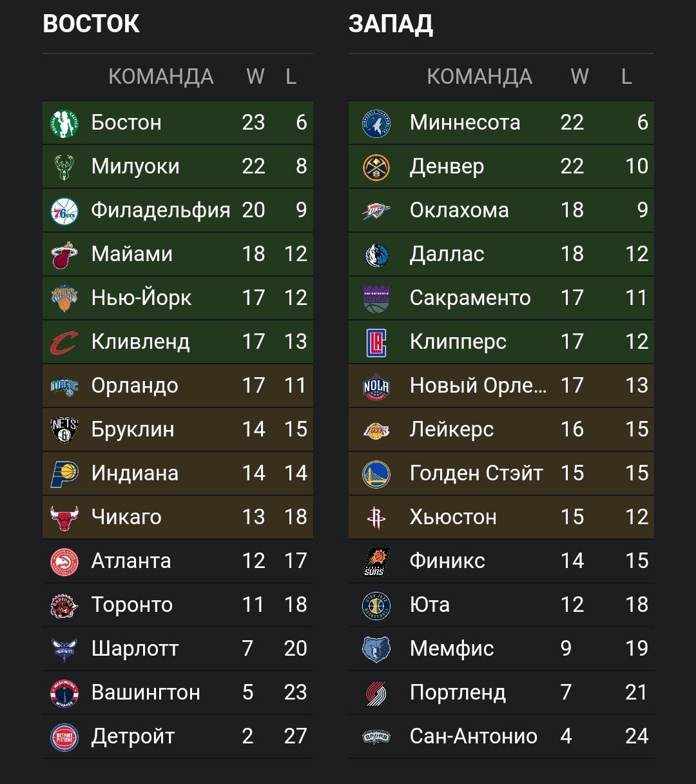Click the ВОСТОК conference heading

point(91,24)
